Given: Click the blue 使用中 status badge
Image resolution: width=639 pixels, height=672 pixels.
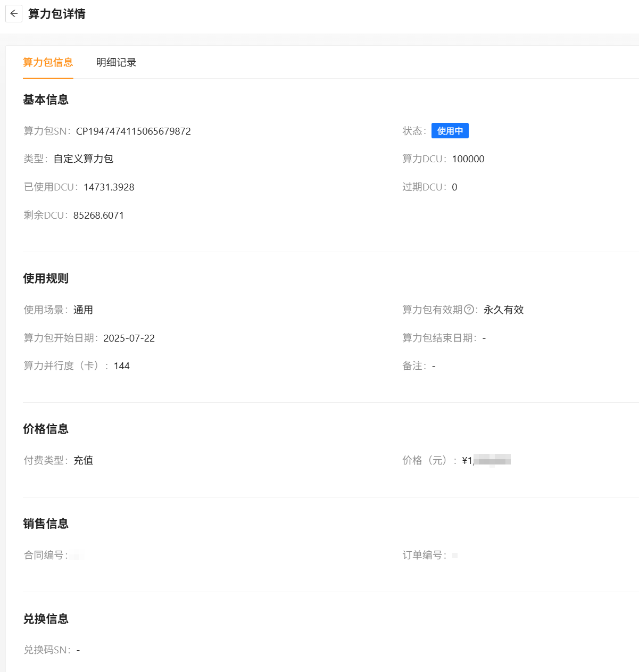Looking at the screenshot, I should pos(450,131).
